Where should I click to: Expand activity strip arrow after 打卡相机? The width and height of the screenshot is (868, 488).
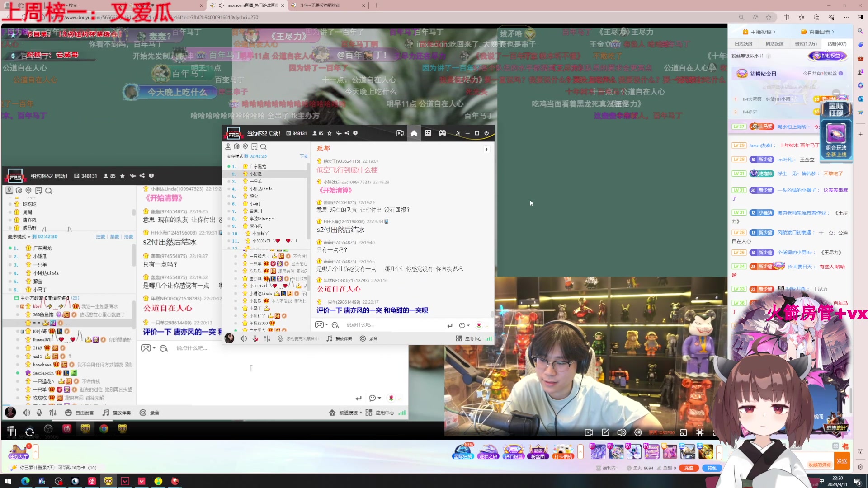pos(580,451)
